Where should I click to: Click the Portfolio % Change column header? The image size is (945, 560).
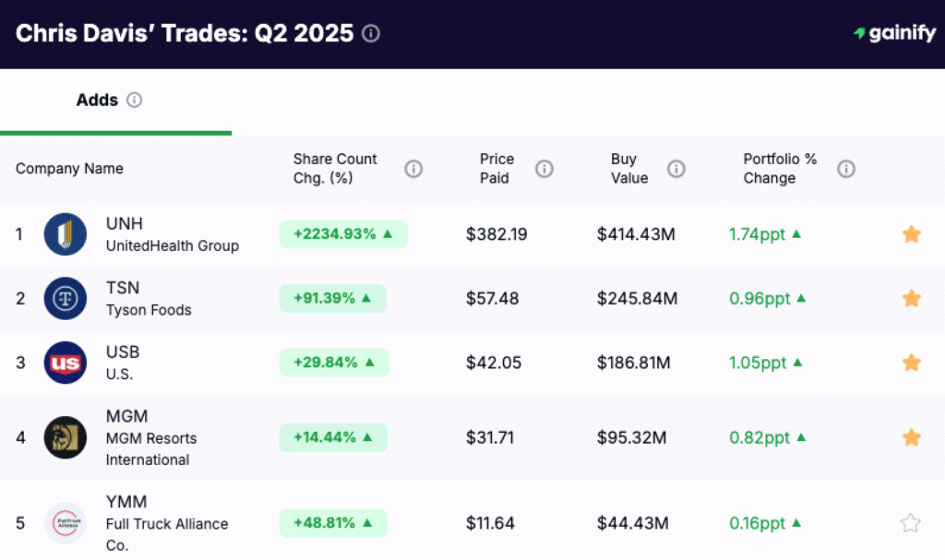click(x=780, y=169)
